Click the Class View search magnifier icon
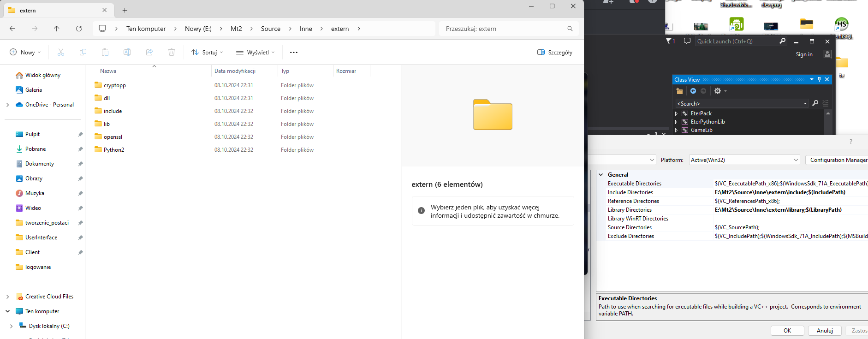Image resolution: width=868 pixels, height=339 pixels. click(x=815, y=103)
